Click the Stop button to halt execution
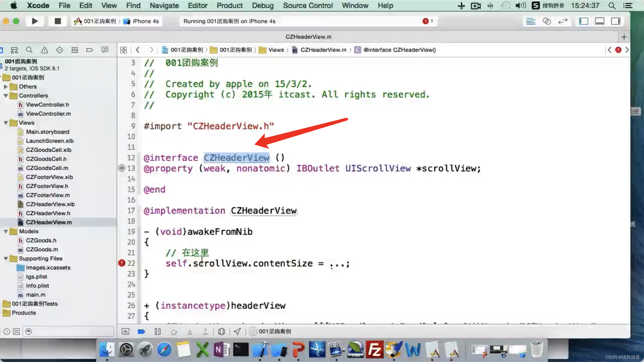The width and height of the screenshot is (644, 362). [x=57, y=21]
